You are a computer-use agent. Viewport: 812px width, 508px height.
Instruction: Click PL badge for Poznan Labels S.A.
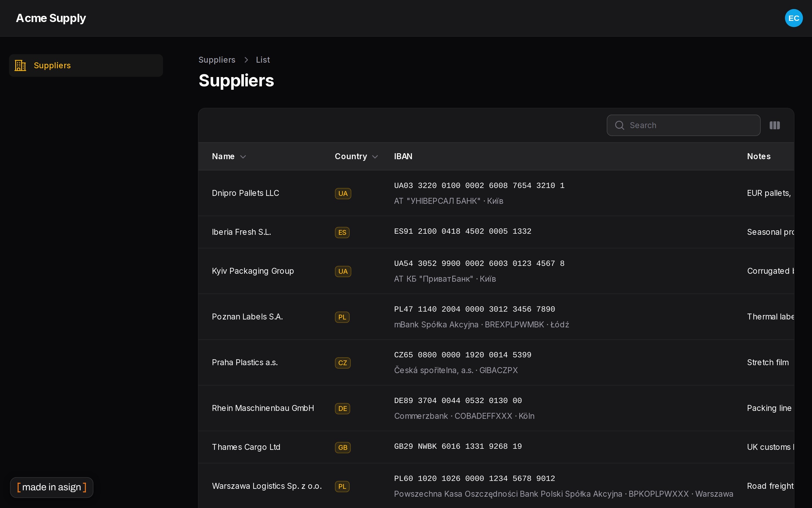(342, 317)
